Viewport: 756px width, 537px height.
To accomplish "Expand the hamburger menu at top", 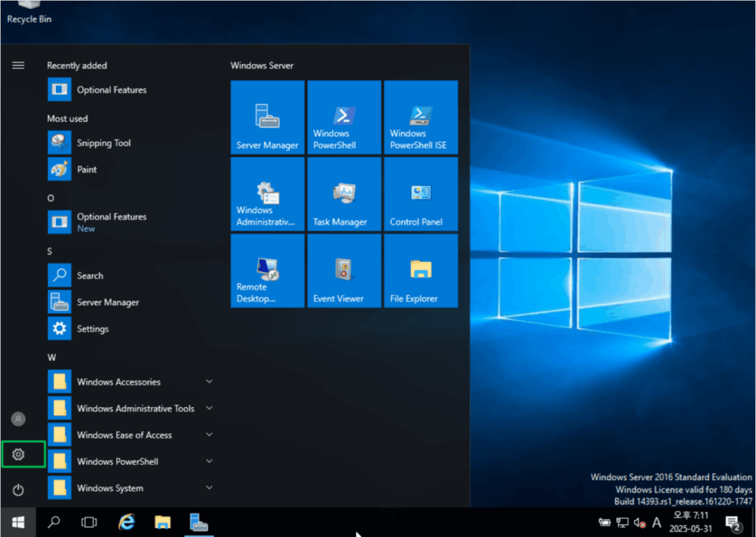I will click(18, 65).
